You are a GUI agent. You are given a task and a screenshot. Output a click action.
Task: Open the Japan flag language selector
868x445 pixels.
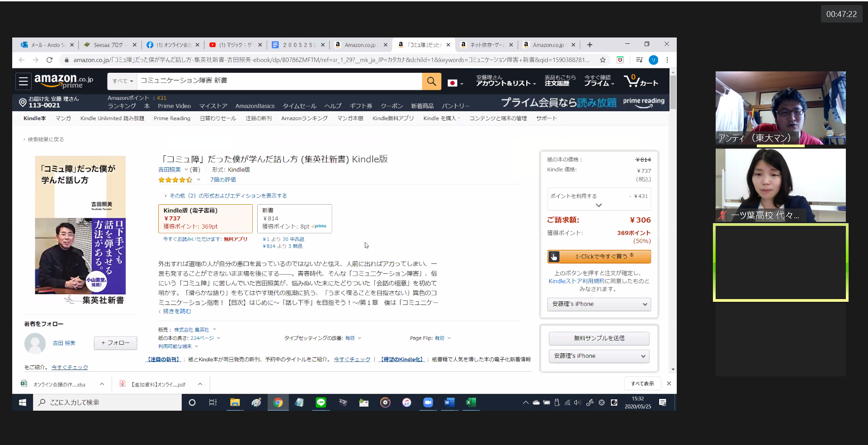click(x=455, y=83)
